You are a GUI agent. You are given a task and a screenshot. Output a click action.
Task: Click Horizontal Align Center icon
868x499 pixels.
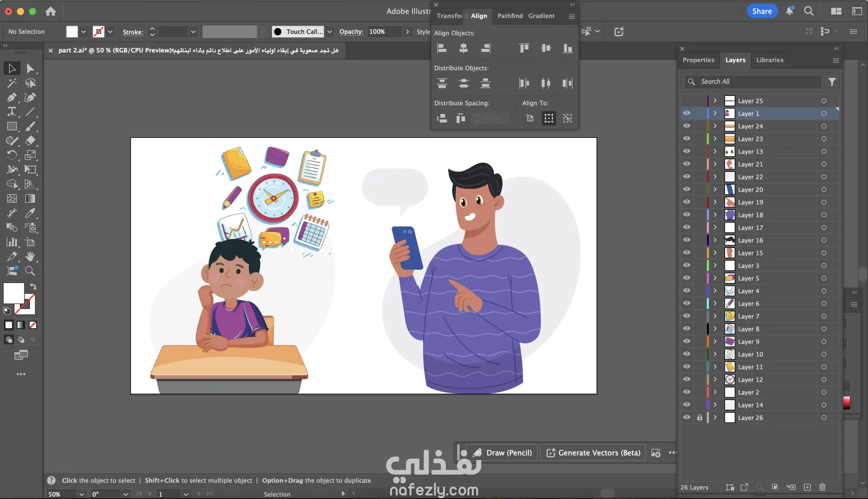(463, 48)
